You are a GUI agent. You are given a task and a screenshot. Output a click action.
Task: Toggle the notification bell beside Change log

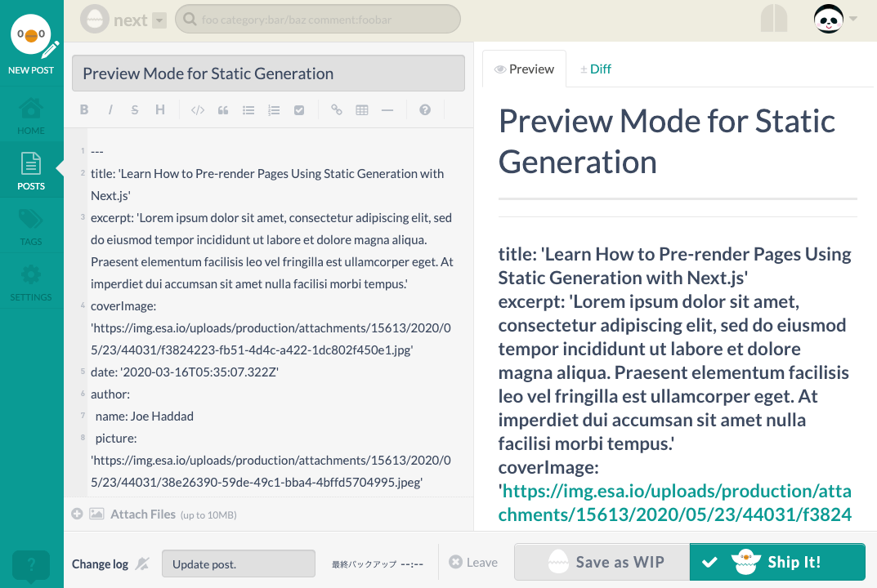click(142, 563)
